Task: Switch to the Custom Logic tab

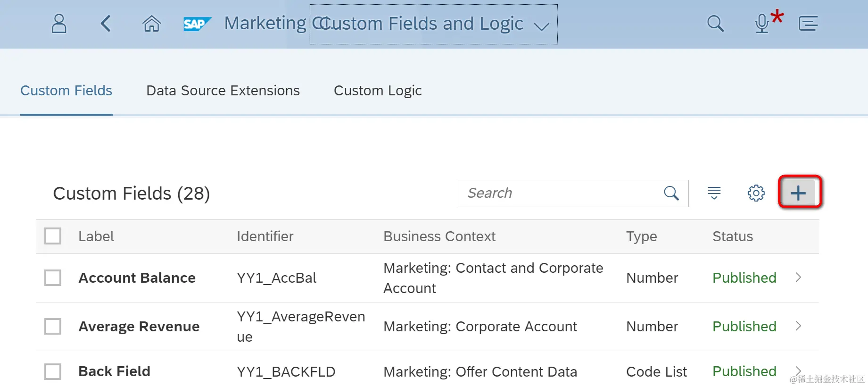Action: [x=378, y=91]
